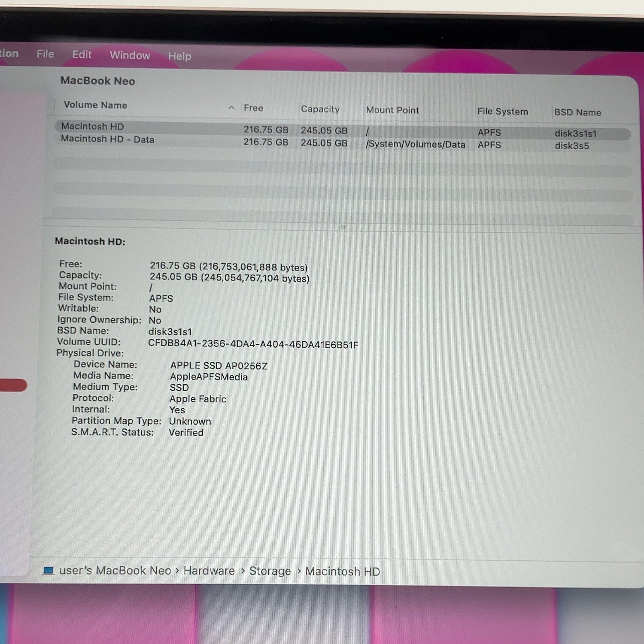Click the Volume UUID value CFDB84A1-2356-4DA4-A404-46DA41E6B51F
Viewport: 644px width, 644px height.
coord(253,344)
